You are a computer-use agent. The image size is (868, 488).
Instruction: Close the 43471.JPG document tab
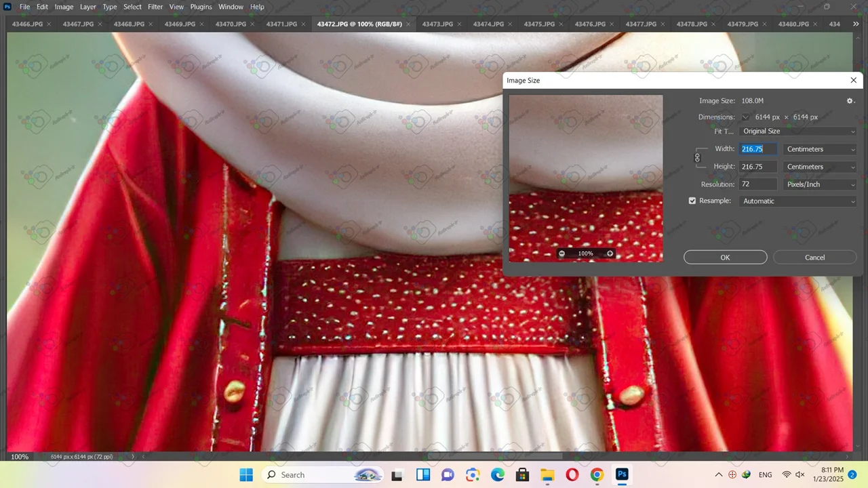click(x=303, y=24)
